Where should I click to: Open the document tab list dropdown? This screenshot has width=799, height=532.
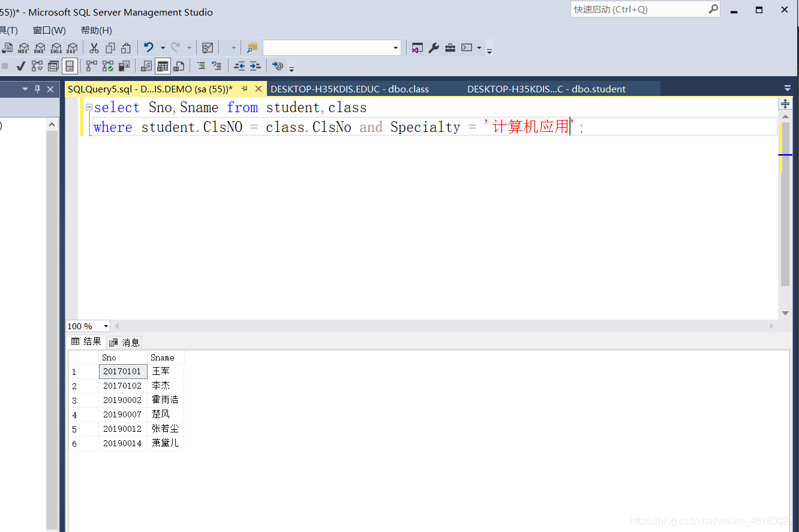(788, 88)
